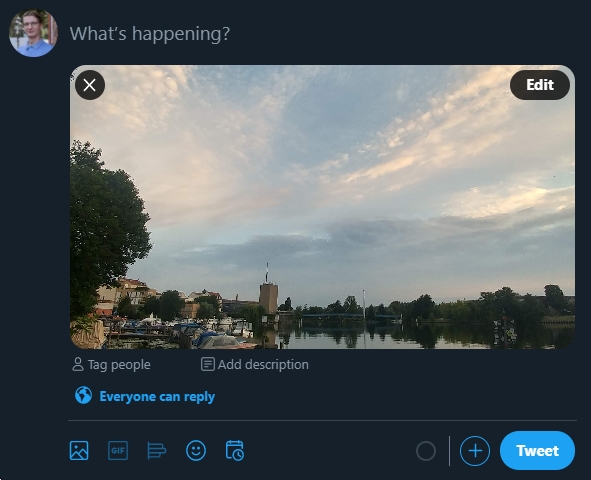This screenshot has height=480, width=591.
Task: Add a poll using the poll icon
Action: point(156,451)
